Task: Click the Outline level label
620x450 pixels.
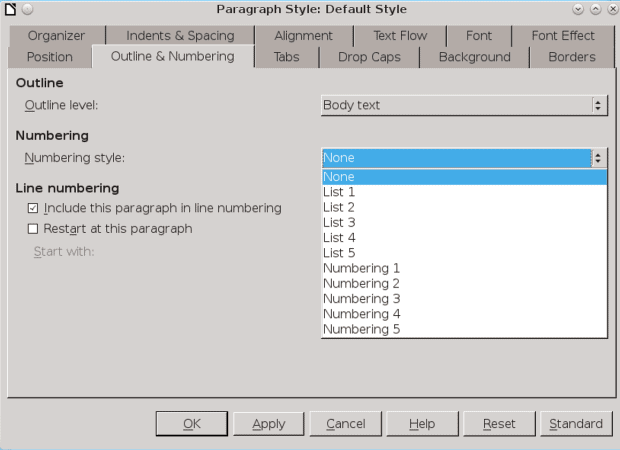Action: point(61,105)
